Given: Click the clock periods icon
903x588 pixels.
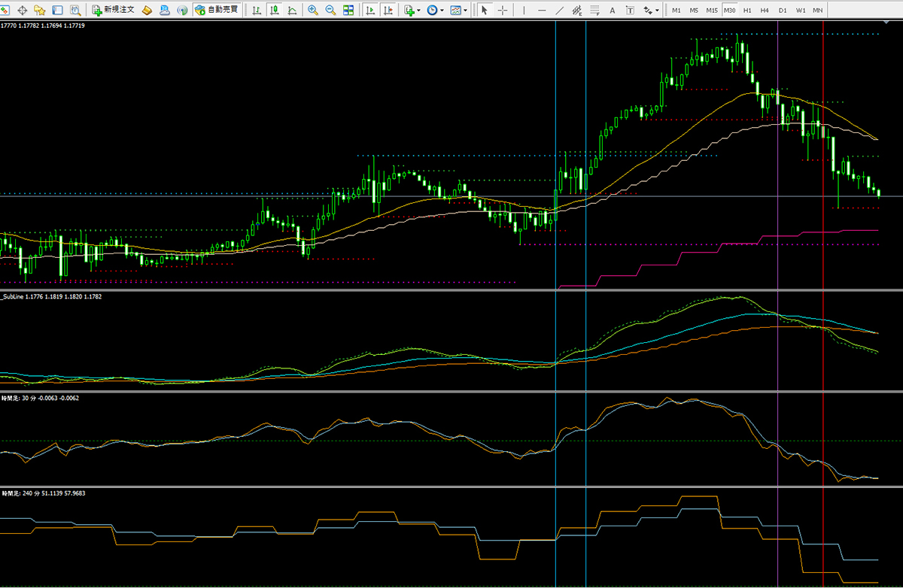Looking at the screenshot, I should click(x=431, y=11).
